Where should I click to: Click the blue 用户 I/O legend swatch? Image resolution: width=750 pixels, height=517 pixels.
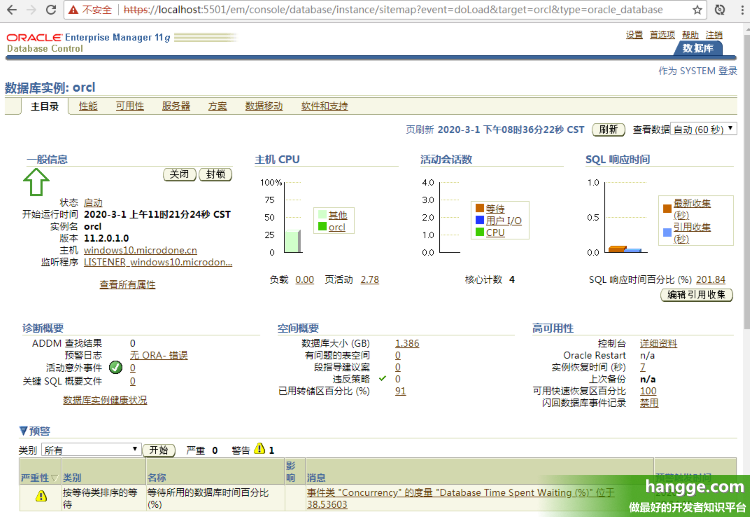(480, 220)
